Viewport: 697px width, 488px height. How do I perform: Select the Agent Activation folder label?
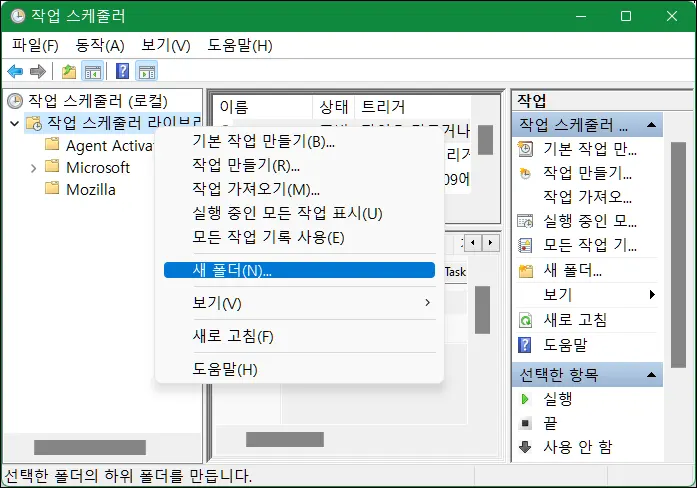(109, 146)
